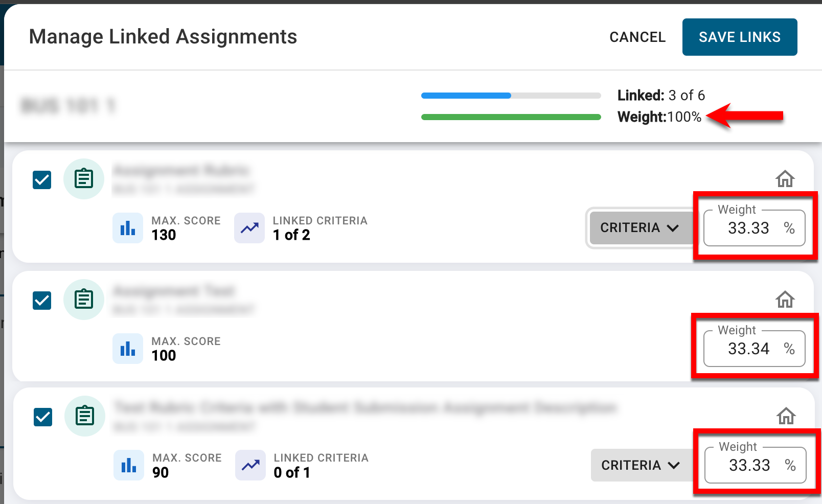
Task: Expand the Criteria dropdown for the first assignment
Action: pyautogui.click(x=639, y=228)
